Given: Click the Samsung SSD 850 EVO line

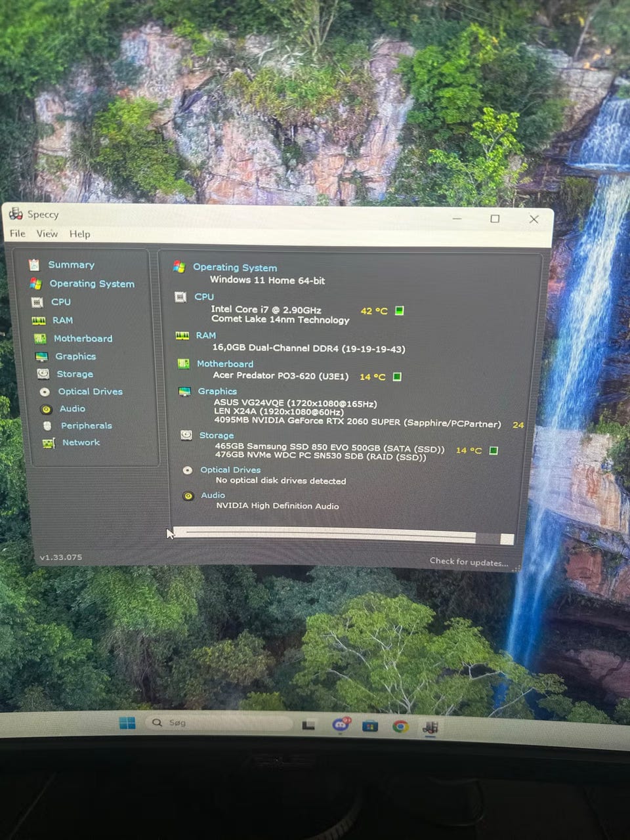Looking at the screenshot, I should pos(329,448).
